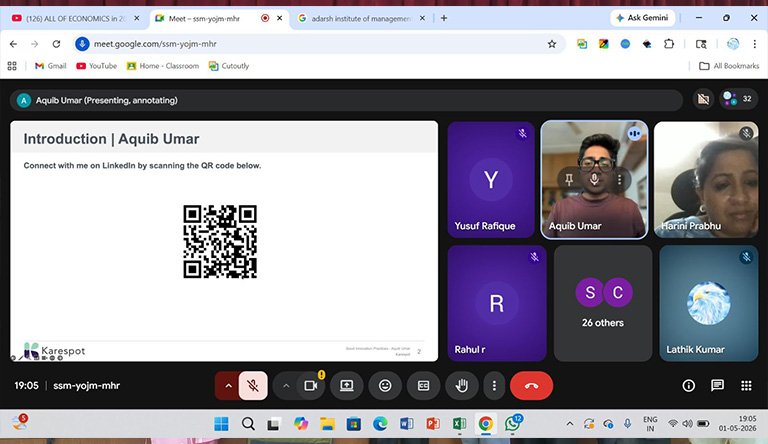The image size is (768, 444).
Task: Bookmark this page with the star icon
Action: tap(552, 44)
